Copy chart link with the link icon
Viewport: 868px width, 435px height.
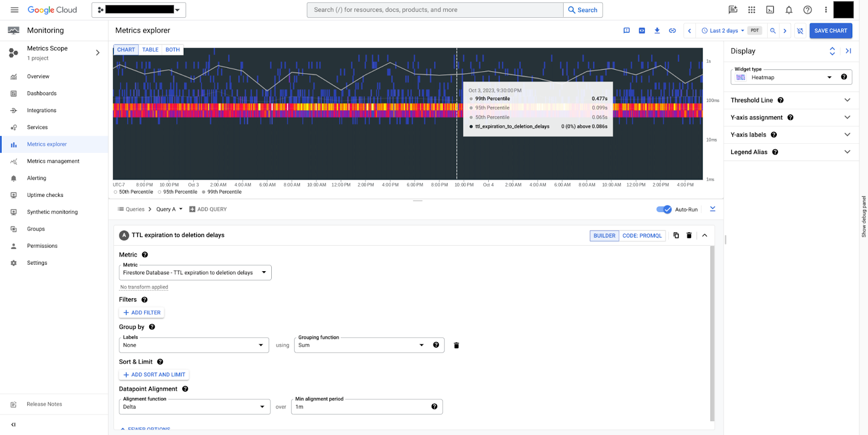pyautogui.click(x=672, y=31)
